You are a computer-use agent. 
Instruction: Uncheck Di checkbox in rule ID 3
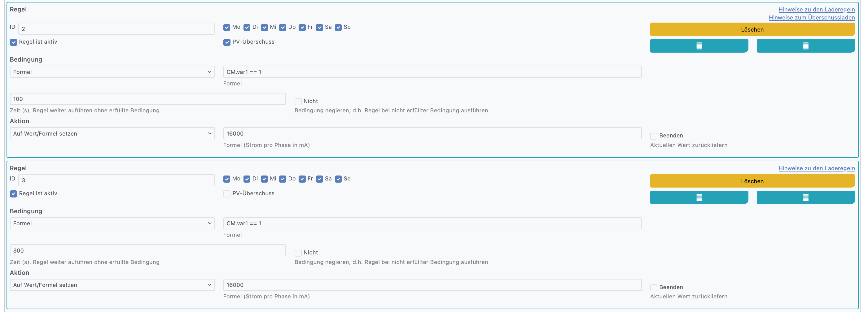(247, 179)
